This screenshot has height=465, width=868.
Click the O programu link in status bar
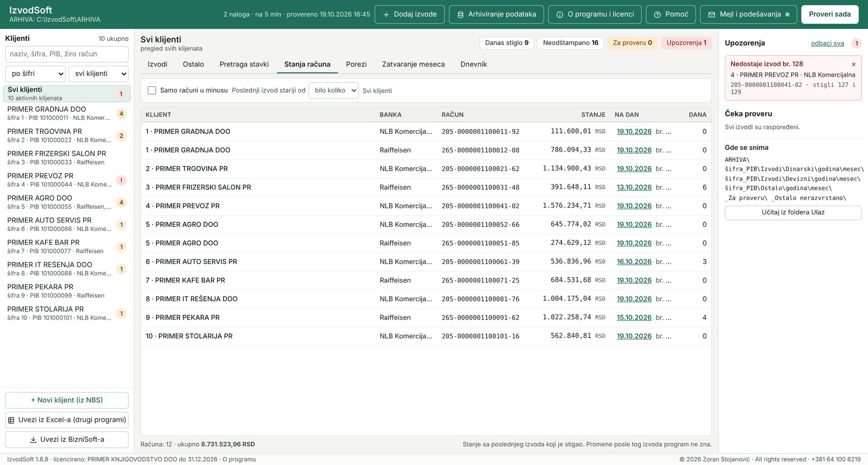click(239, 459)
